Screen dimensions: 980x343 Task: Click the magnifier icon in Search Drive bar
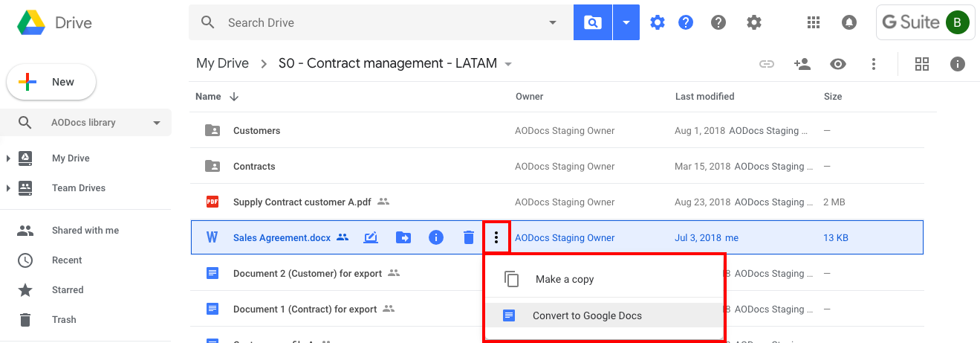click(208, 22)
